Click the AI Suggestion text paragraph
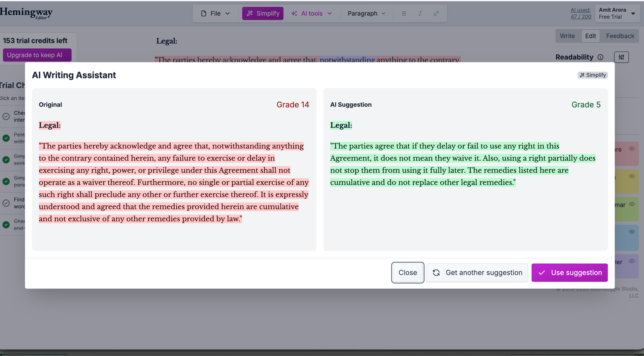Screen dimensions: 644x356 tap(463, 164)
